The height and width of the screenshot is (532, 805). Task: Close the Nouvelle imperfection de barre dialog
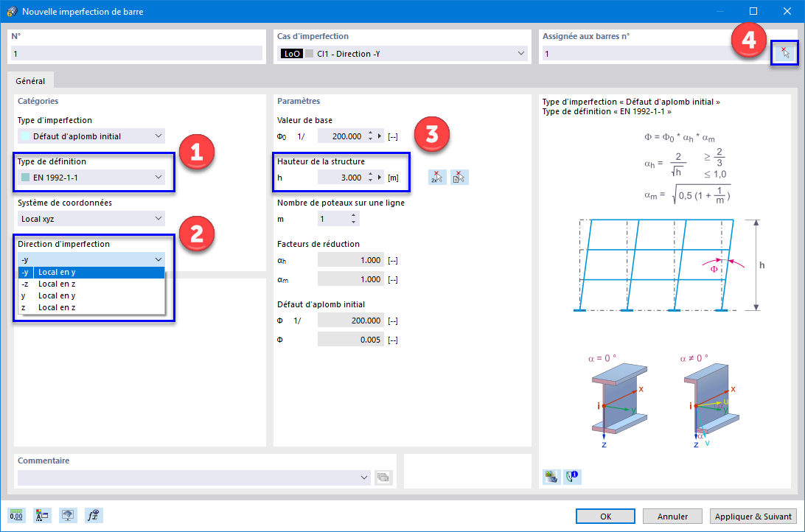coord(787,11)
